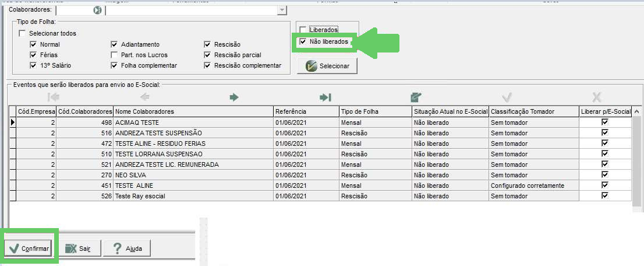Click collaborator code 451 cell
Image resolution: width=644 pixels, height=266 pixels.
point(84,185)
